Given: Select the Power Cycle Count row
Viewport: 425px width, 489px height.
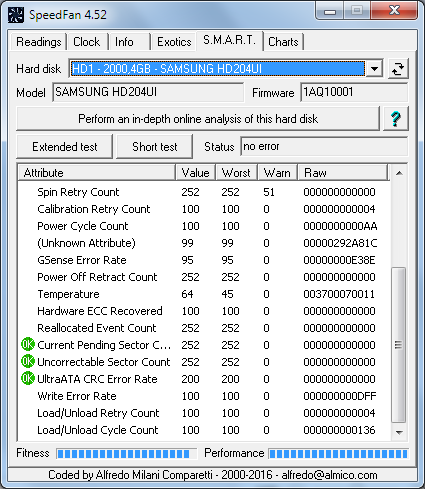Looking at the screenshot, I should [x=204, y=226].
